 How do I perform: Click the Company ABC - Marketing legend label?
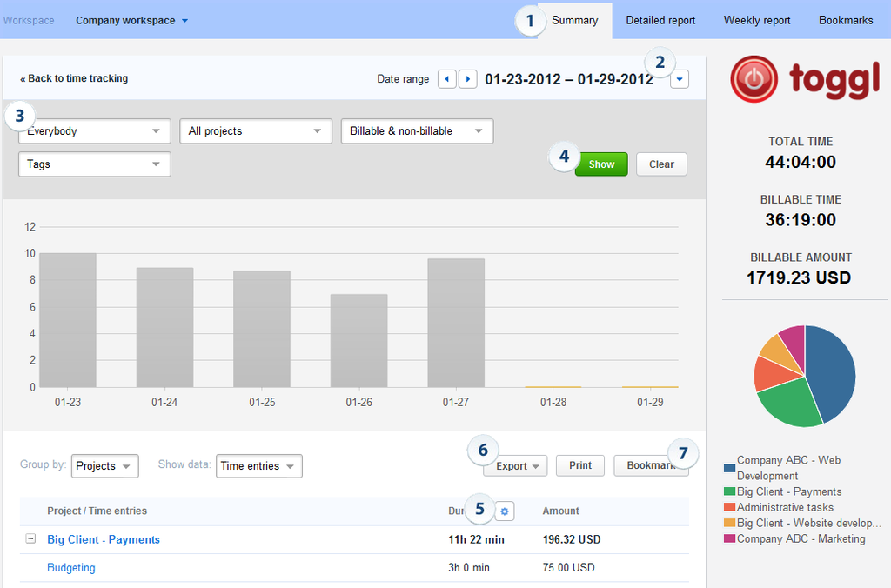(801, 538)
